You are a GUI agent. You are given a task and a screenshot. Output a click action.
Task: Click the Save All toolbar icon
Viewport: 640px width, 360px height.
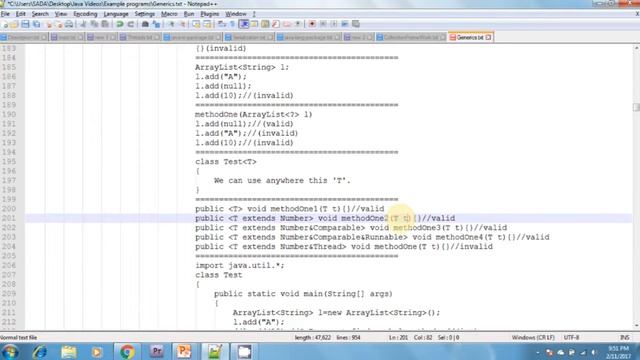(x=36, y=24)
